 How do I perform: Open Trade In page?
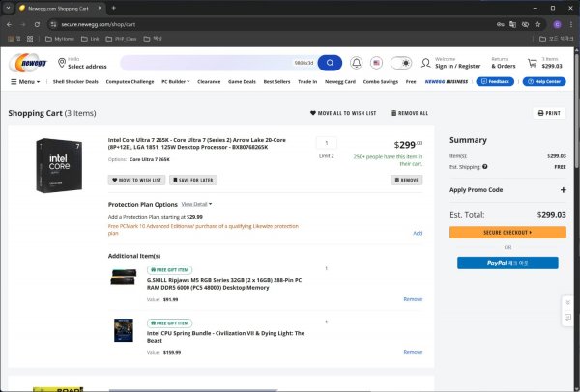[x=307, y=82]
